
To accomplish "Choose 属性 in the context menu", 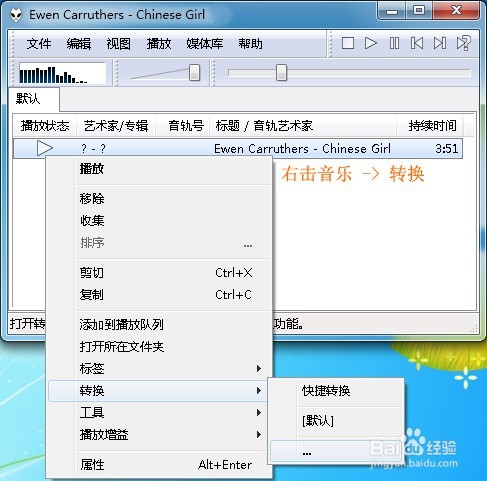I will [159, 465].
